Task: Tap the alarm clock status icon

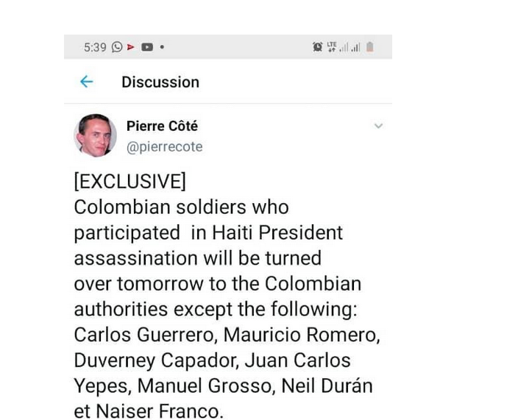Action: 318,47
